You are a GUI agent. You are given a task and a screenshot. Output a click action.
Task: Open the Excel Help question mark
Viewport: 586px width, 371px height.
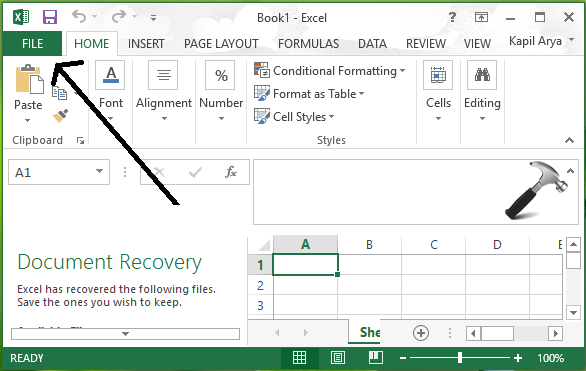(x=452, y=17)
